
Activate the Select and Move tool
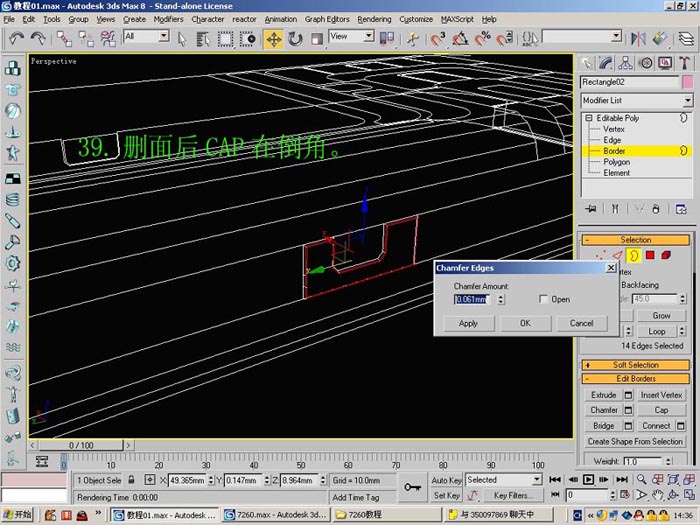point(273,39)
